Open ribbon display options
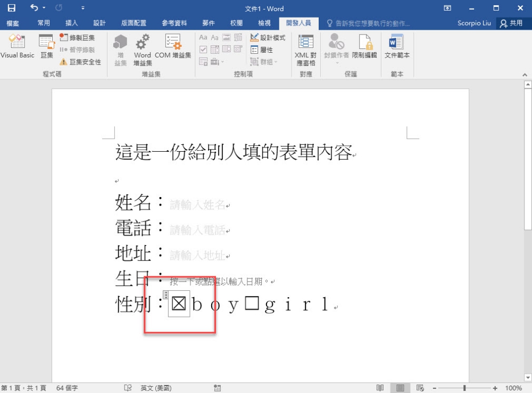The width and height of the screenshot is (532, 393). coord(447,8)
